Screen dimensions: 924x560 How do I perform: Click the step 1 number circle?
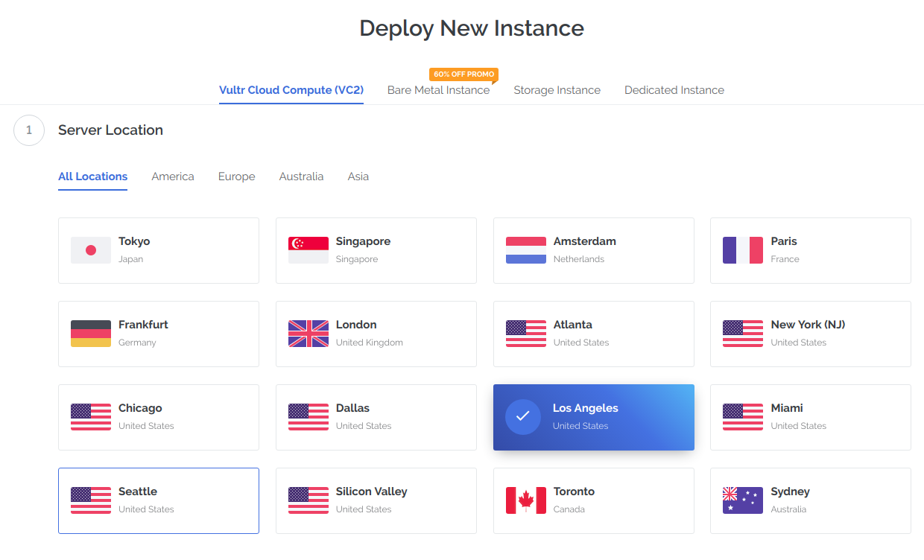(x=29, y=130)
